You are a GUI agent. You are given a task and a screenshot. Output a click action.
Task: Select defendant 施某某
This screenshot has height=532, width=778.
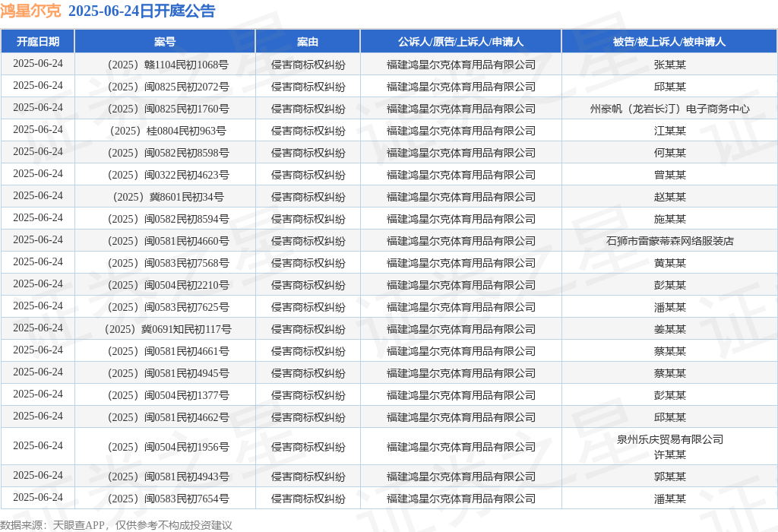(x=670, y=219)
